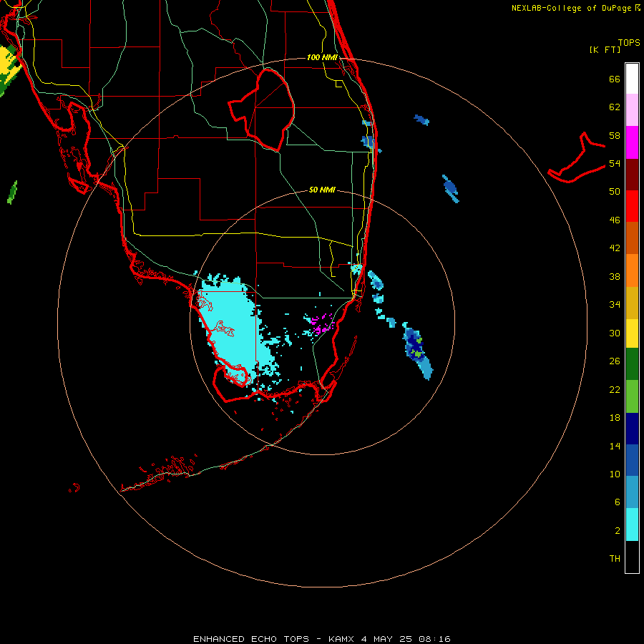Select the yellow 34 kft legend swatch
644x644 pixels.
pyautogui.click(x=632, y=333)
